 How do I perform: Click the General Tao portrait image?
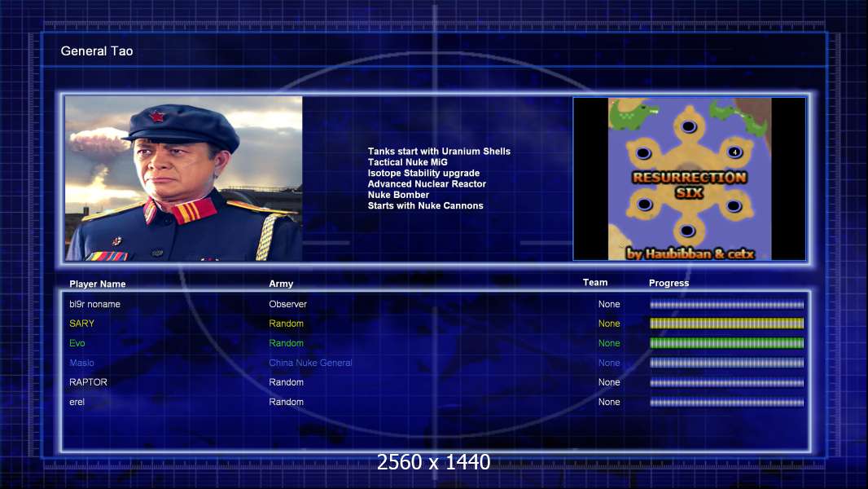point(184,178)
